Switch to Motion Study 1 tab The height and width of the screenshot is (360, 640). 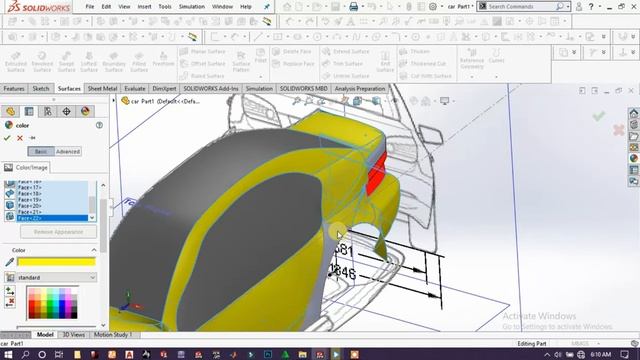point(113,335)
